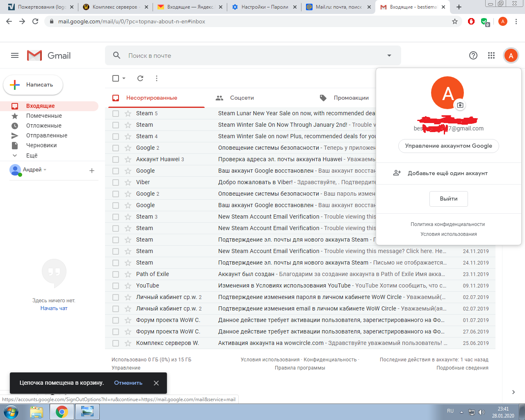This screenshot has width=525, height=420.
Task: Open the three-dot More options menu
Action: pos(157,78)
